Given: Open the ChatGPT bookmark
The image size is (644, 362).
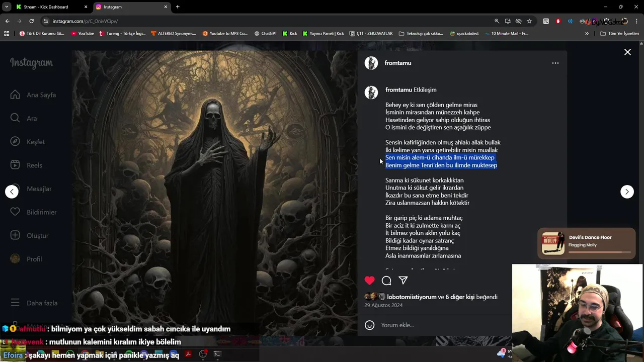Looking at the screenshot, I should click(x=266, y=34).
